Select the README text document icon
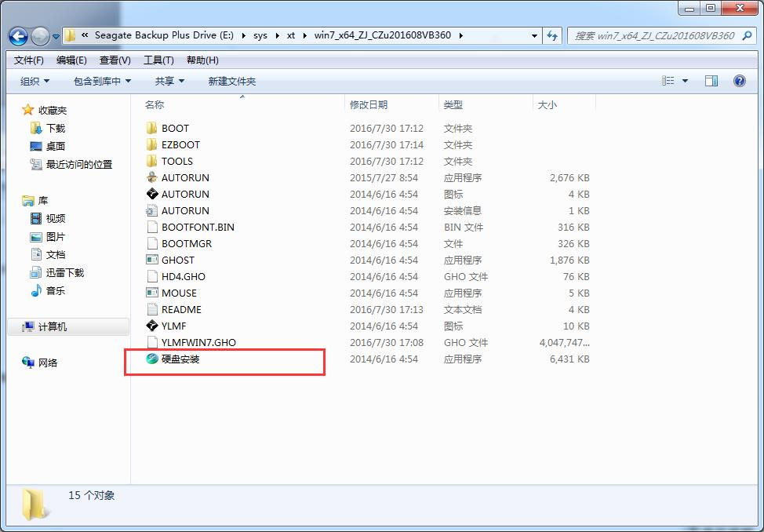Image resolution: width=764 pixels, height=532 pixels. click(151, 309)
